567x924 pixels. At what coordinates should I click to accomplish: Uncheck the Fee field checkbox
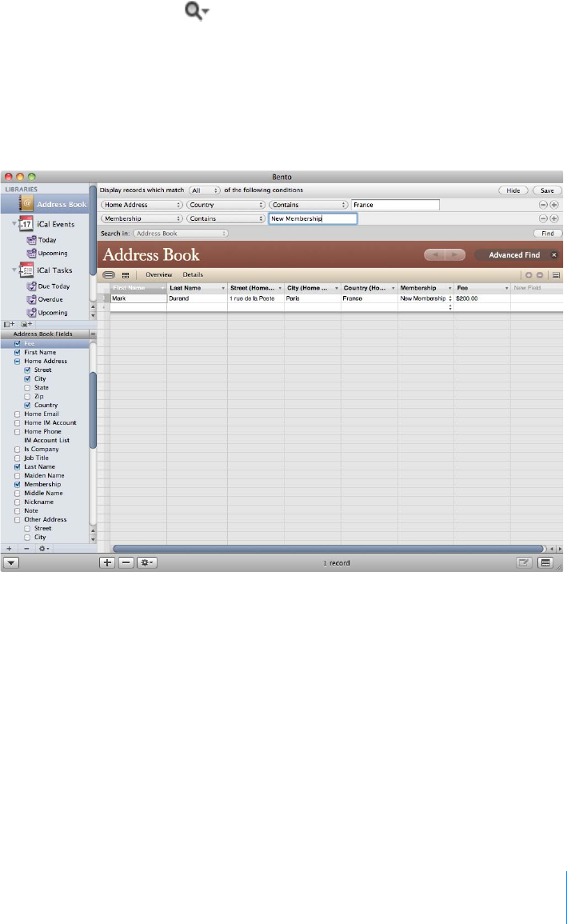click(x=17, y=343)
